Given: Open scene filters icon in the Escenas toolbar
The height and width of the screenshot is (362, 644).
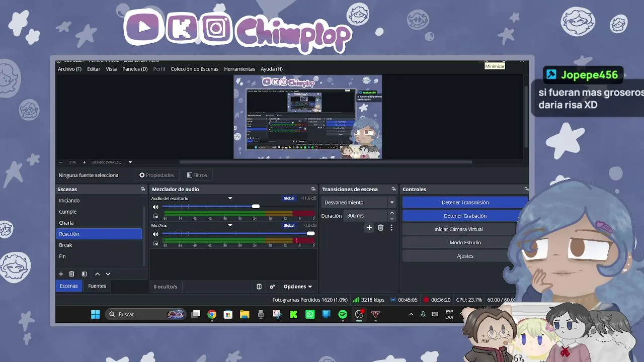Looking at the screenshot, I should (84, 274).
